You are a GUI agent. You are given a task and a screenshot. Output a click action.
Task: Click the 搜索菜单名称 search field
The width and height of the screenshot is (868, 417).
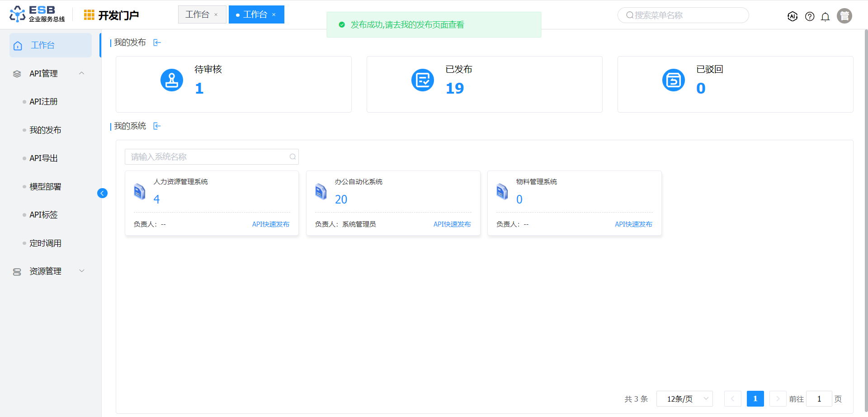(683, 15)
